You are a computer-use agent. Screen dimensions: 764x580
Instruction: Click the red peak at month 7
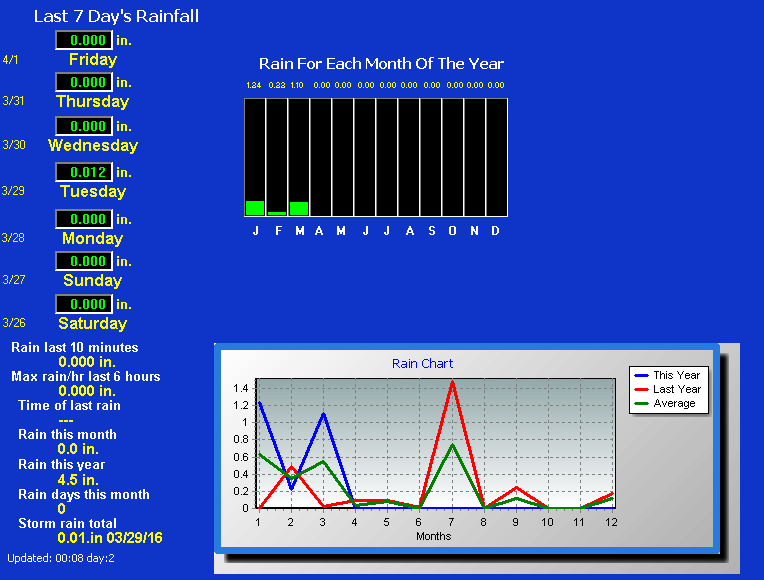click(452, 381)
